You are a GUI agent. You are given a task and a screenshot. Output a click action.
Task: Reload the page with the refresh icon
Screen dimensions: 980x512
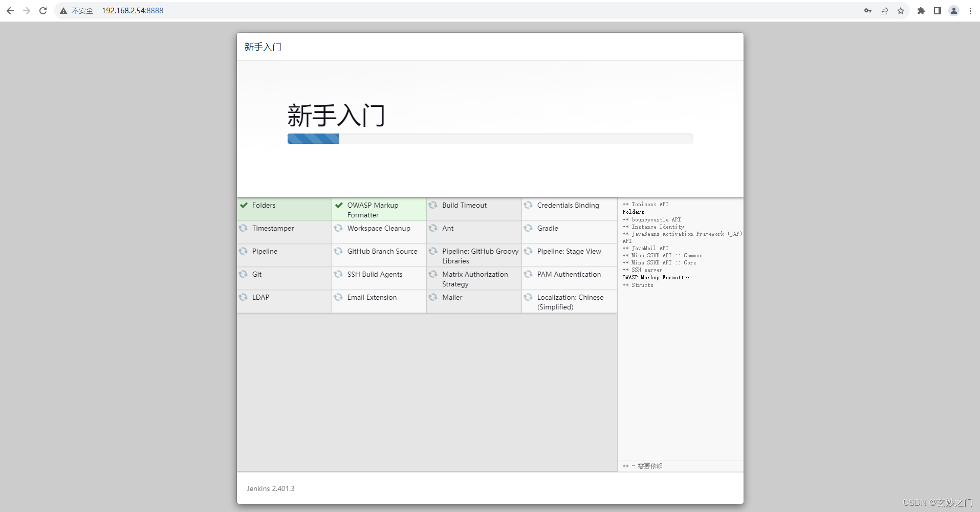point(43,11)
